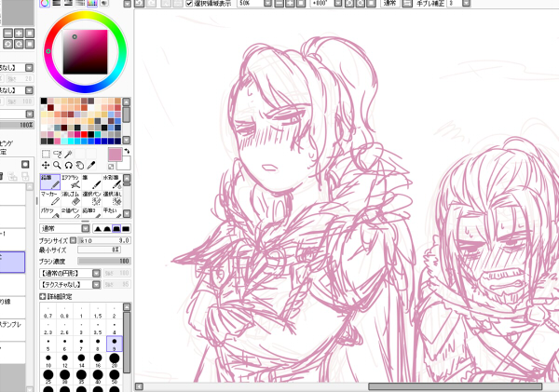Select the eyedropper color picker tool
559x392 pixels.
(x=91, y=165)
